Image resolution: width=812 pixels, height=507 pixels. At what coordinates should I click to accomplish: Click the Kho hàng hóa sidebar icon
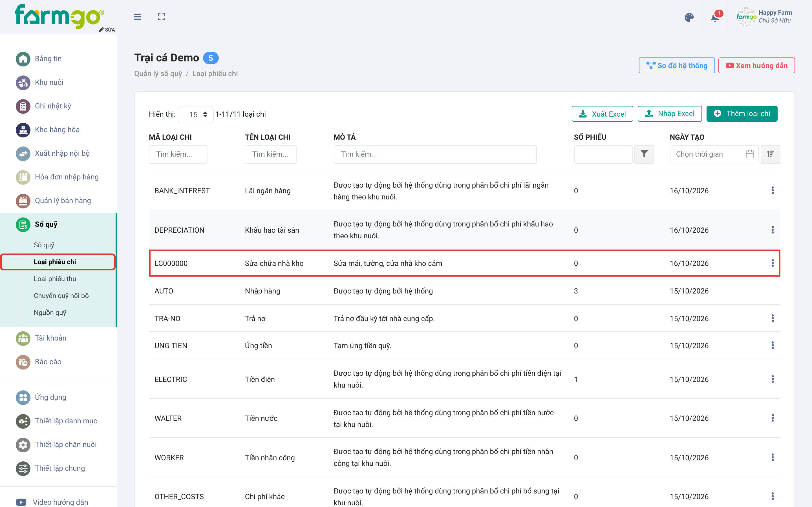coord(23,130)
